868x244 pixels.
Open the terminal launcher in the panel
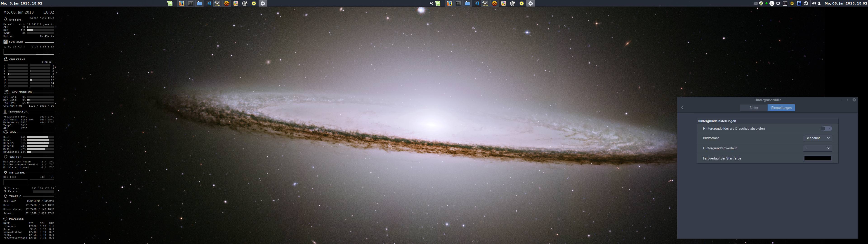[190, 3]
